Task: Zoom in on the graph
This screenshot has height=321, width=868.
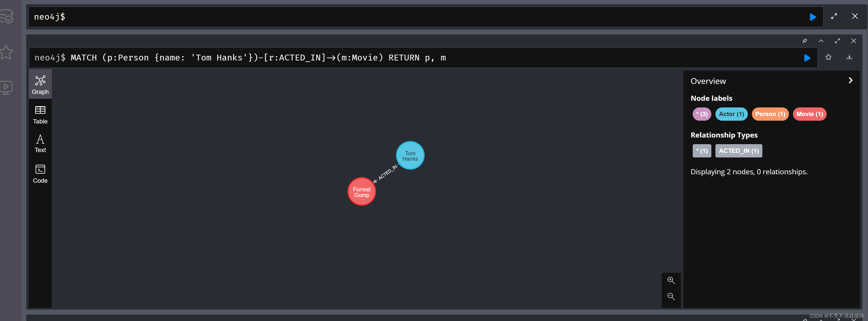Action: click(671, 280)
